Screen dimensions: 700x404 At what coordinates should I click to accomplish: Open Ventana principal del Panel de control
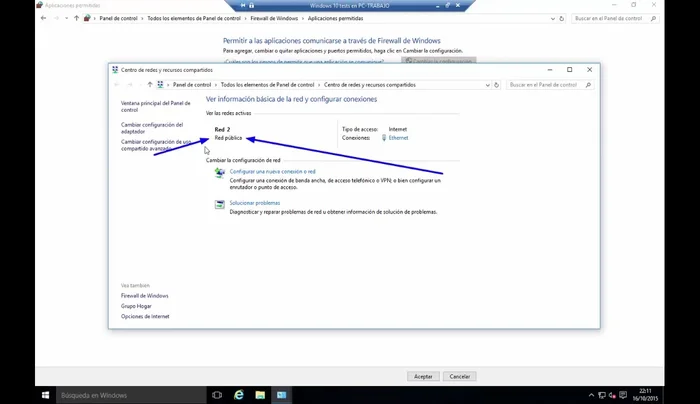(155, 107)
